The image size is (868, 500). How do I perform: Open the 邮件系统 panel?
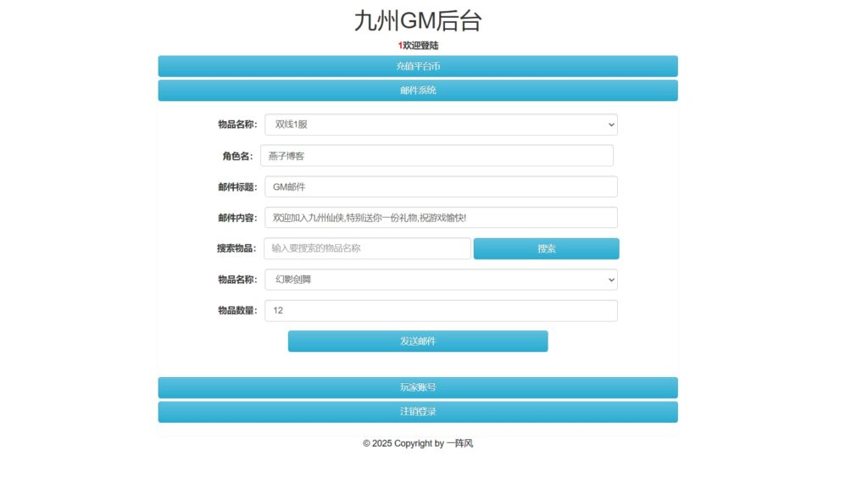coord(417,90)
